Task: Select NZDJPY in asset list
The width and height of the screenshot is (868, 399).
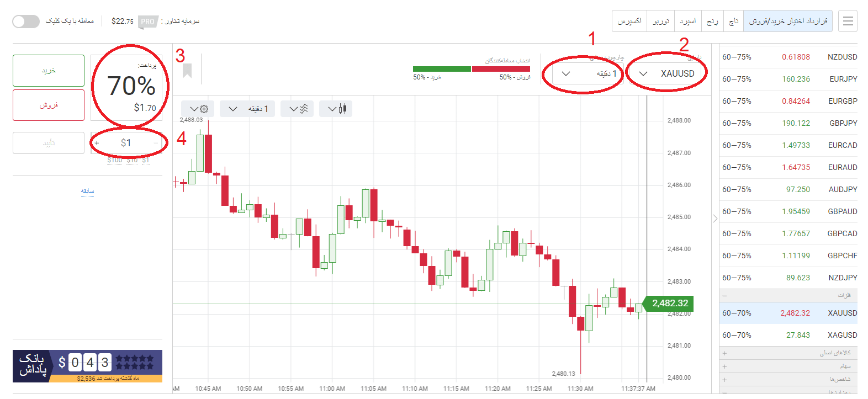Action: tap(788, 278)
